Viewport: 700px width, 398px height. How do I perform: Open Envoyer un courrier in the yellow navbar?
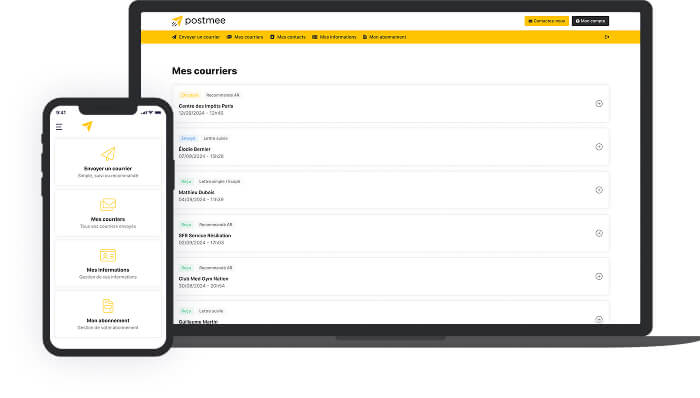pyautogui.click(x=196, y=37)
